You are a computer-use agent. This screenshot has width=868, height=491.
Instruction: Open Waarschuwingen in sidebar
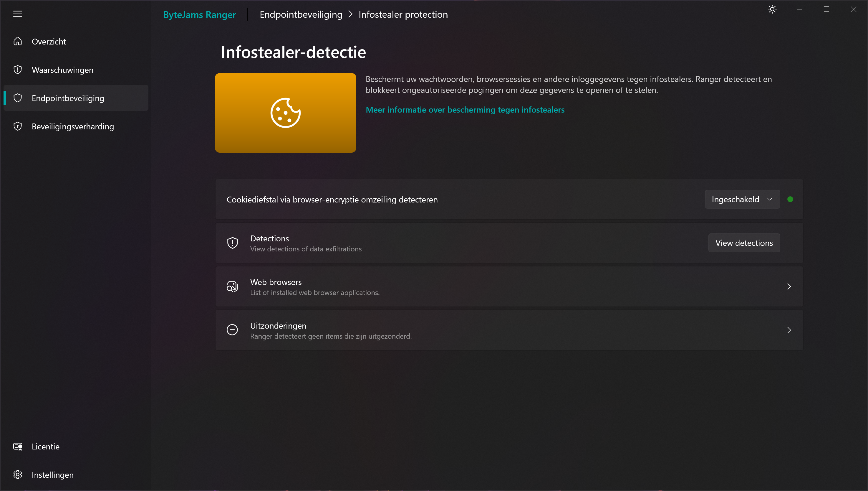[x=76, y=70]
